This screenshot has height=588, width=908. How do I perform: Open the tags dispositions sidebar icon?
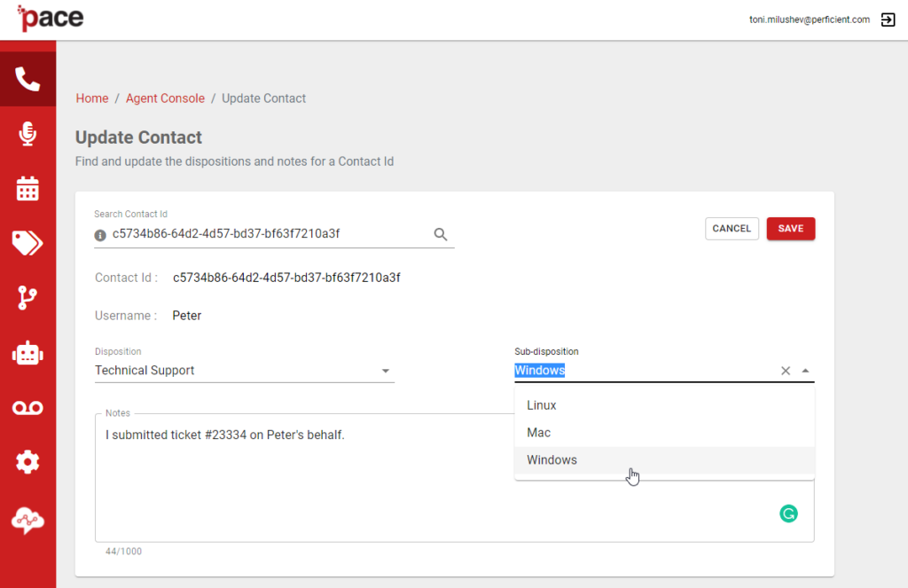point(27,243)
